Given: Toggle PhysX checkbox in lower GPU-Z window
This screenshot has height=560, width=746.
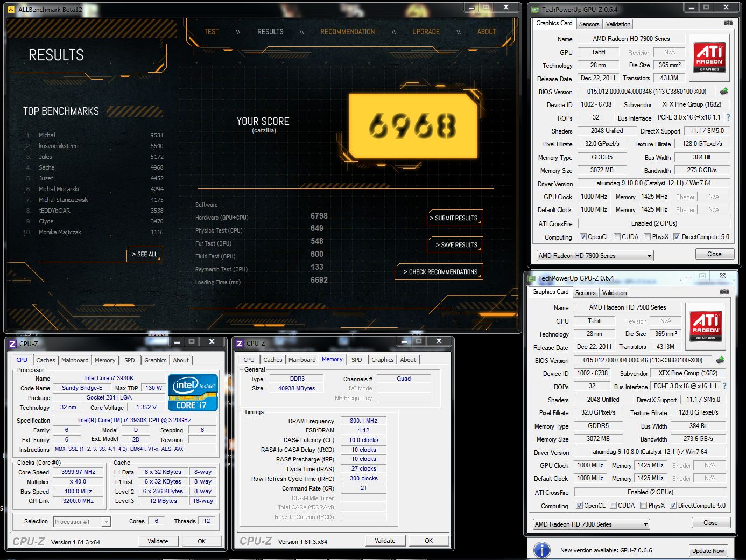Looking at the screenshot, I should (643, 506).
